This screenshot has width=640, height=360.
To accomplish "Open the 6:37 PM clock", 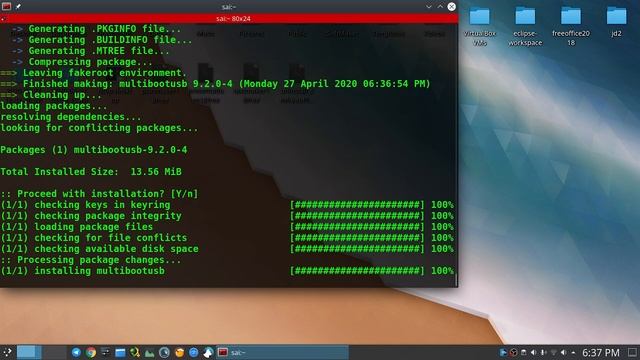I will click(x=601, y=353).
